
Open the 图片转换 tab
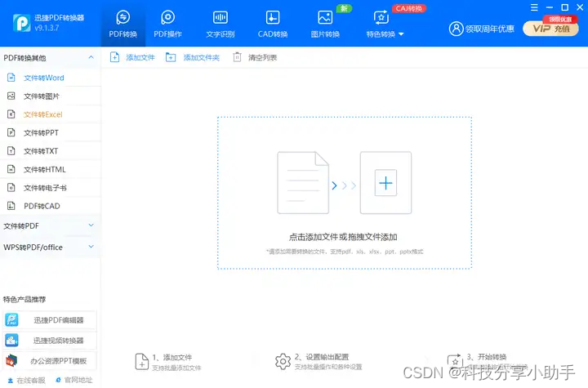click(325, 24)
